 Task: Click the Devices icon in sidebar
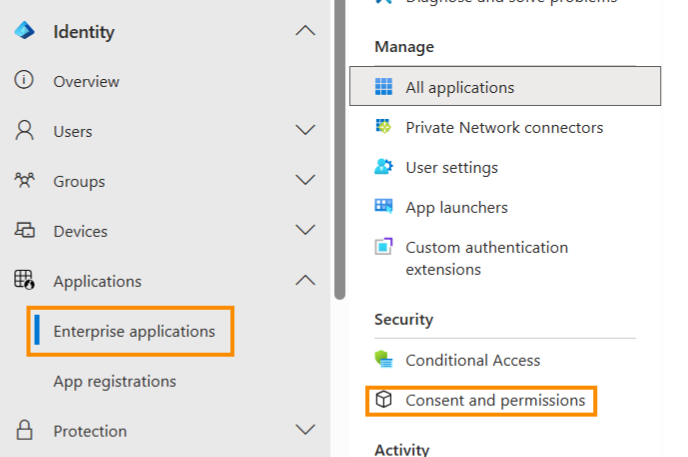24,231
